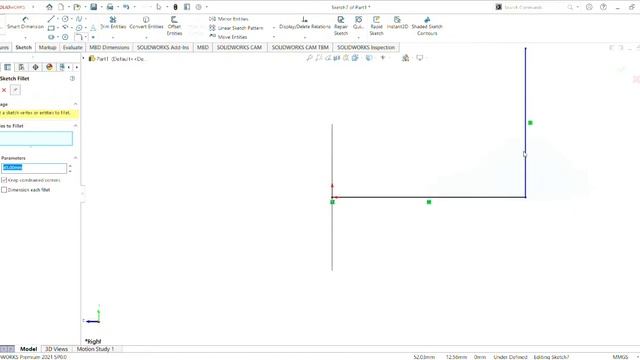Enable Dimension each fillet checkbox
640x360 pixels.
tap(4, 190)
